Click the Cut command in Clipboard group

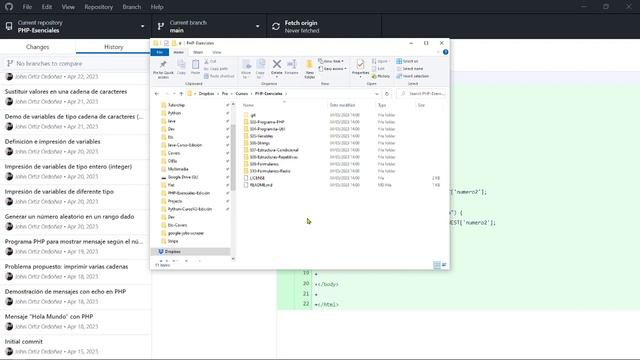211,61
